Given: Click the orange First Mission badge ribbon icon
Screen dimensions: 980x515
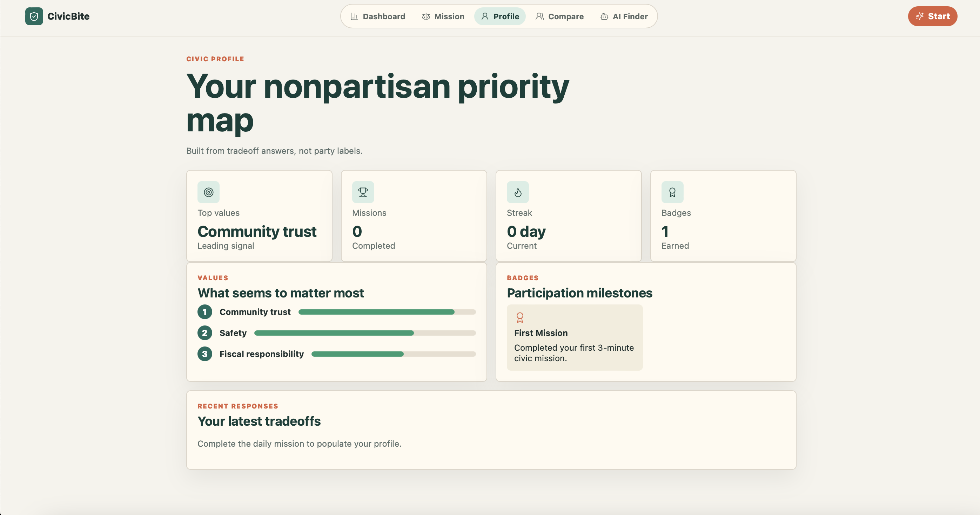Looking at the screenshot, I should (520, 317).
